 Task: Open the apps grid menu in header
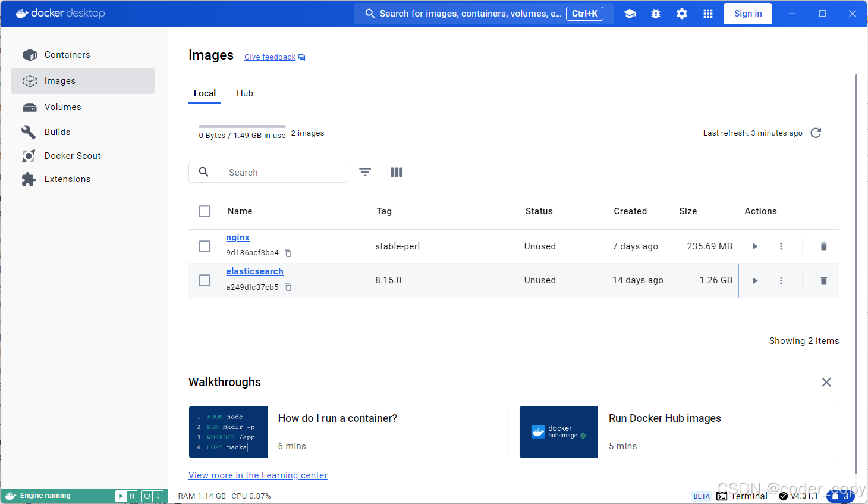click(x=707, y=14)
